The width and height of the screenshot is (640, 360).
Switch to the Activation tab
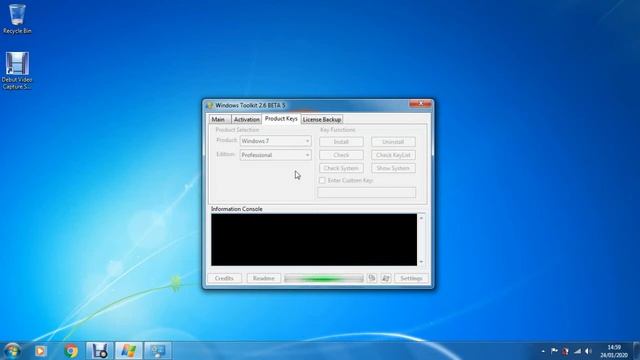247,119
